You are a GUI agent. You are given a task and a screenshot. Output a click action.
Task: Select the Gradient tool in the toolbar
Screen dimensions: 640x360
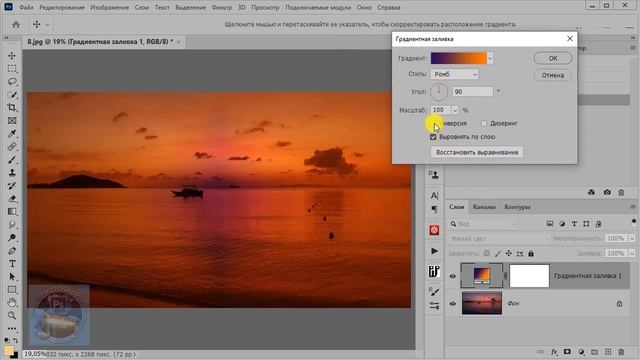(12, 212)
